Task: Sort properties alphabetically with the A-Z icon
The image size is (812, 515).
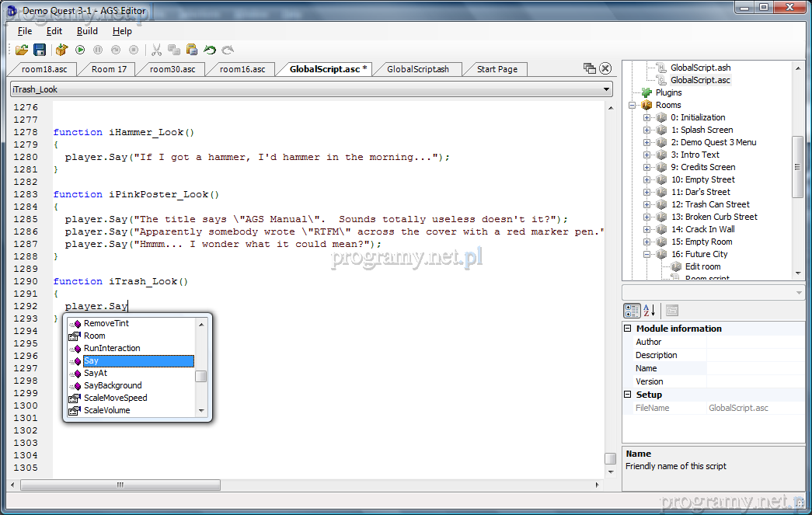Action: coord(650,311)
